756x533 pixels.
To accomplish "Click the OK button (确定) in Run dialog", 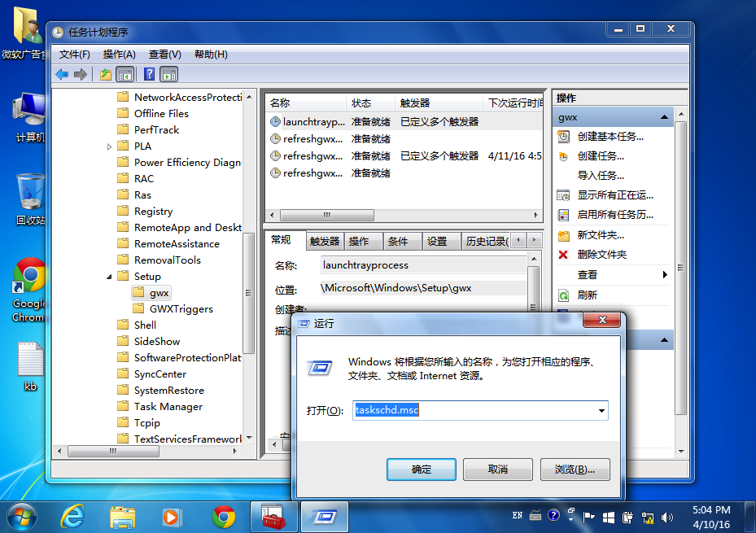I will tap(421, 470).
